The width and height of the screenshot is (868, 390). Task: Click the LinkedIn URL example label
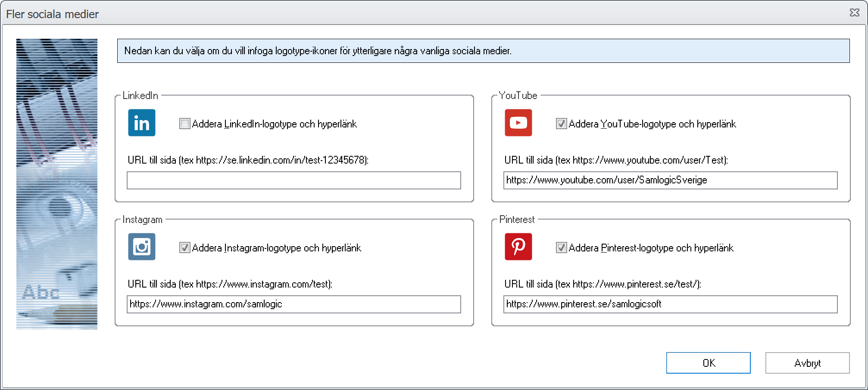click(248, 160)
